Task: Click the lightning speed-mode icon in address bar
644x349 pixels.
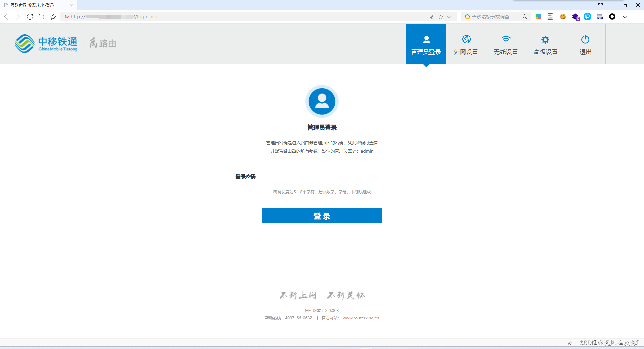Action: pyautogui.click(x=432, y=17)
